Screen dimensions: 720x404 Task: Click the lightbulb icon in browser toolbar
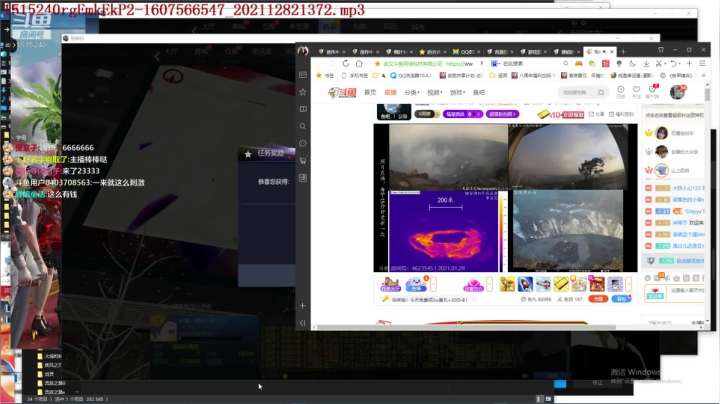pyautogui.click(x=619, y=63)
